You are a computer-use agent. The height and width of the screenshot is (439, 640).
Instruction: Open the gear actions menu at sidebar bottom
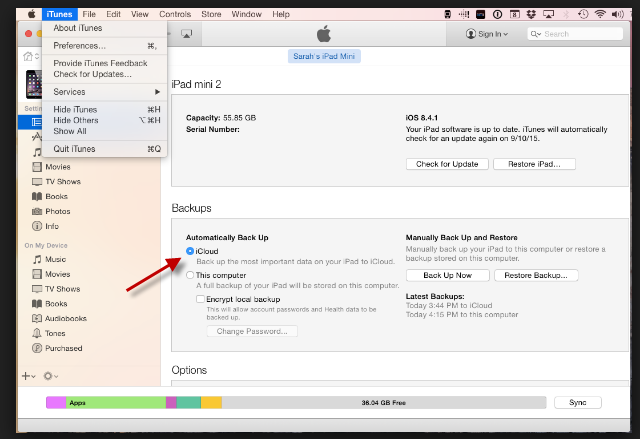coord(51,376)
